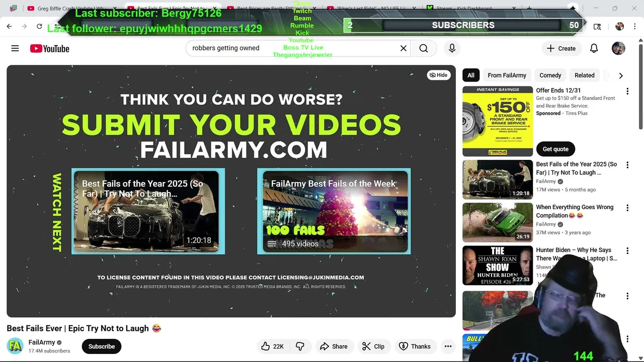
Task: Open the tab search icon at far left
Action: 13,8
